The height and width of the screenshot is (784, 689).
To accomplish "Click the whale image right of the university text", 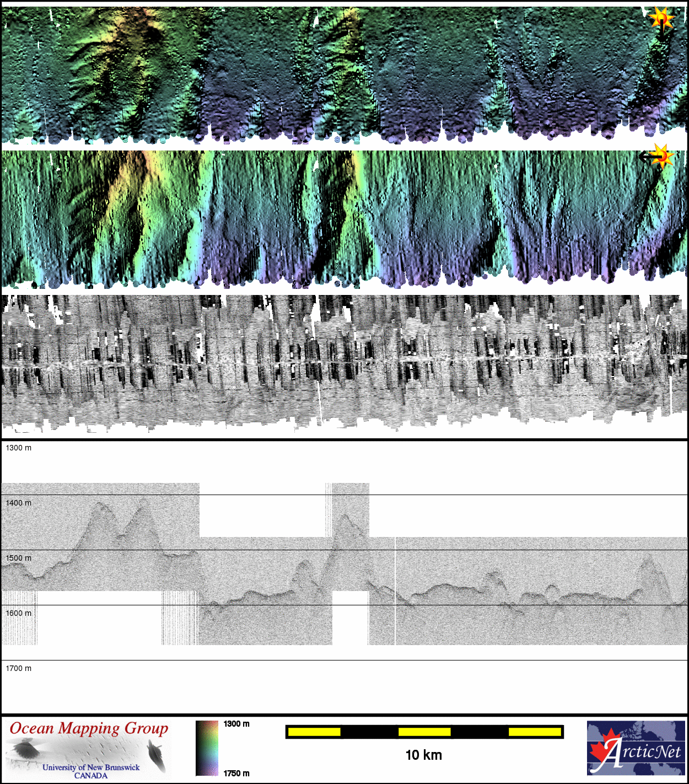I will [x=156, y=755].
